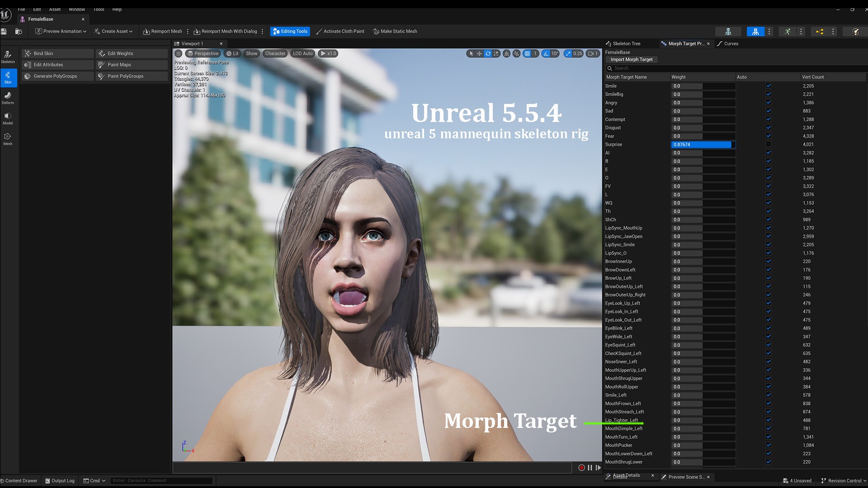This screenshot has width=868, height=488.
Task: Switch to the Skeleton Tree tab
Action: [623, 44]
